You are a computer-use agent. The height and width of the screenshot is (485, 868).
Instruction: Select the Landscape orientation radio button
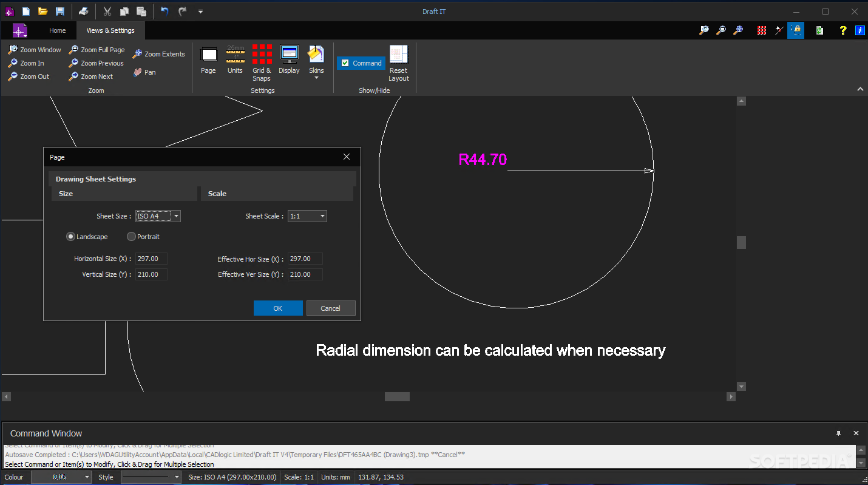[x=71, y=237]
